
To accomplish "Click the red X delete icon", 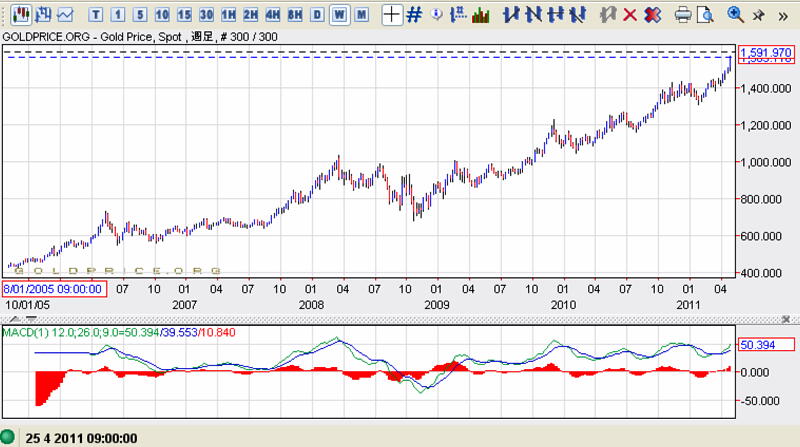I will [x=630, y=15].
